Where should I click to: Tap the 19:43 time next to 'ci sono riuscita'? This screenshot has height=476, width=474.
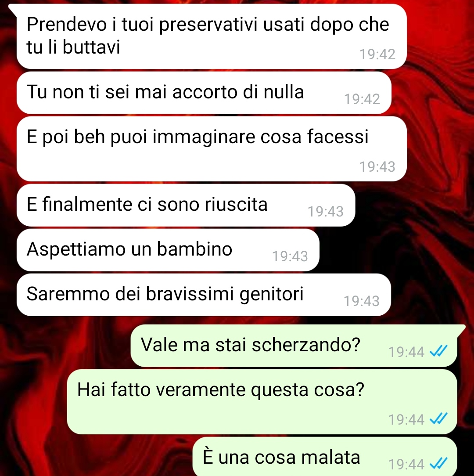(x=326, y=212)
